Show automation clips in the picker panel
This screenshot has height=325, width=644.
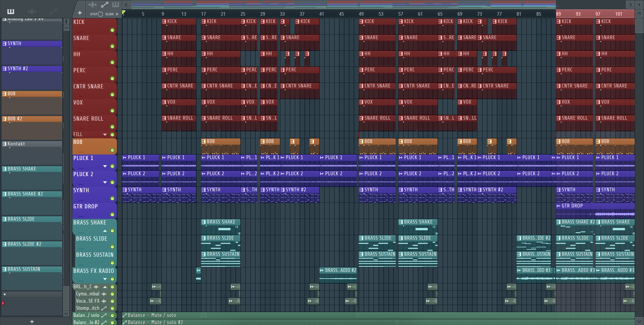click(53, 11)
